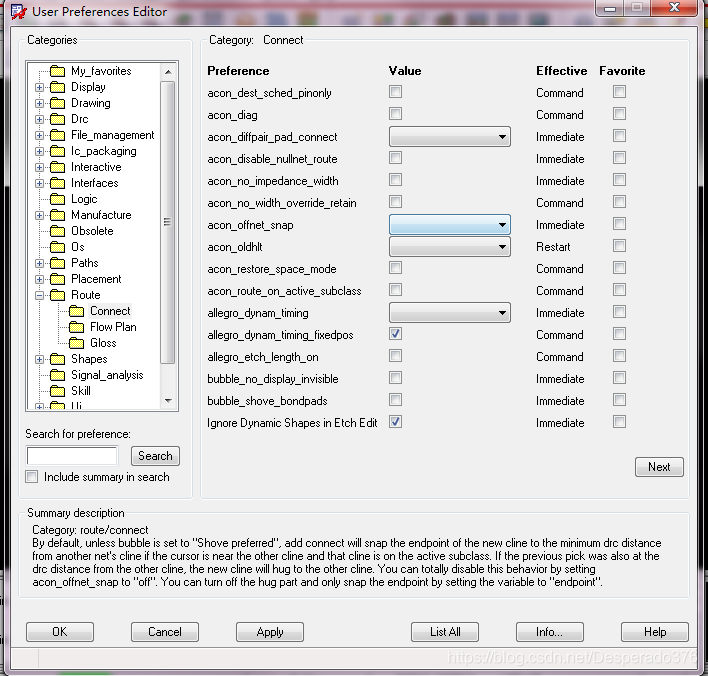The width and height of the screenshot is (708, 676).
Task: Click the Obsolete folder icon
Action: [57, 231]
